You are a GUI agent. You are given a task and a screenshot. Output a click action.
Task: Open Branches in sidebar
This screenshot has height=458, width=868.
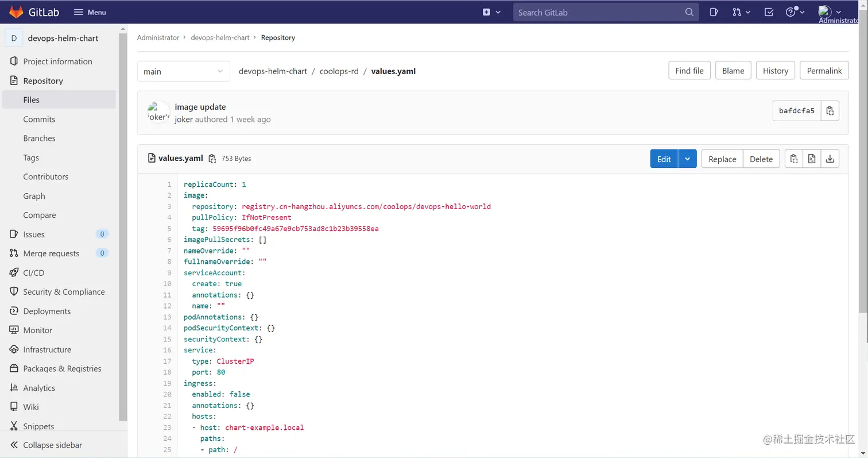click(59, 138)
